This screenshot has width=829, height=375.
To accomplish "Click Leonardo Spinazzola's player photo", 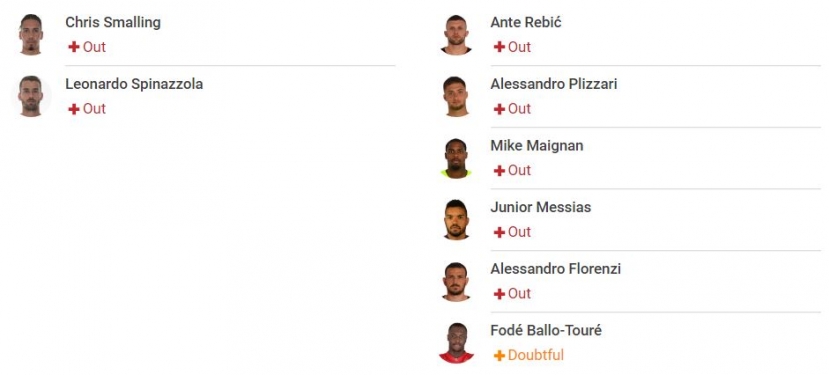I will coord(31,96).
